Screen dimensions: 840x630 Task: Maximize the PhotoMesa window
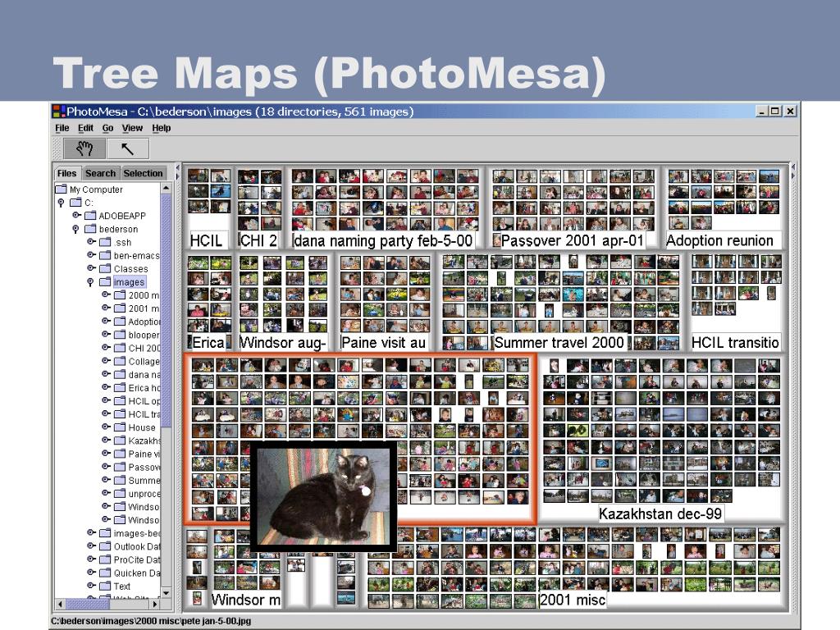pyautogui.click(x=775, y=111)
